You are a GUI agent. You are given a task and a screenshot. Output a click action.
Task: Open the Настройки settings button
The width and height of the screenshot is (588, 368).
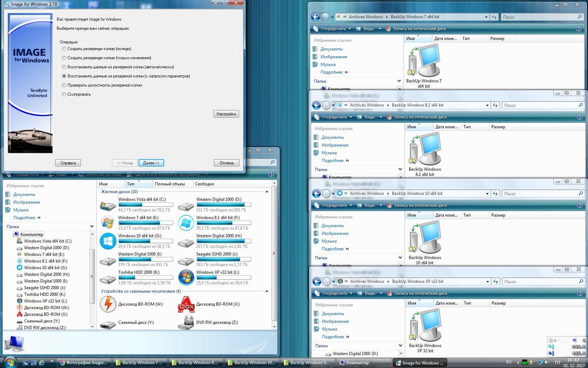226,114
